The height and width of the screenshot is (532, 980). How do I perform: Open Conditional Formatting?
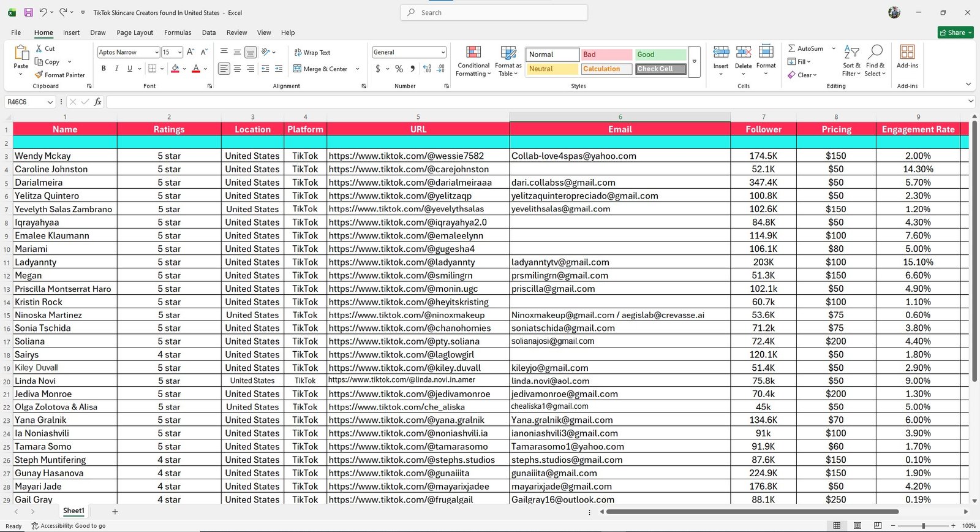[x=473, y=61]
